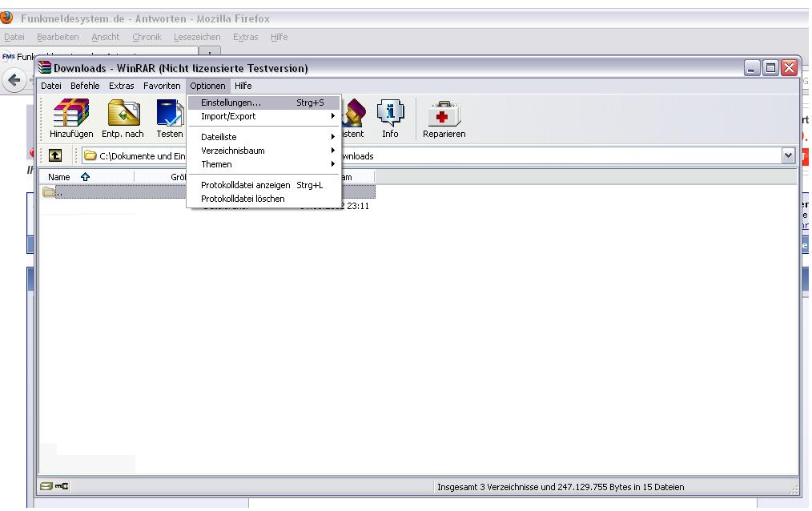Open the Info toolbar icon
Image resolution: width=812 pixels, height=511 pixels.
coord(390,115)
